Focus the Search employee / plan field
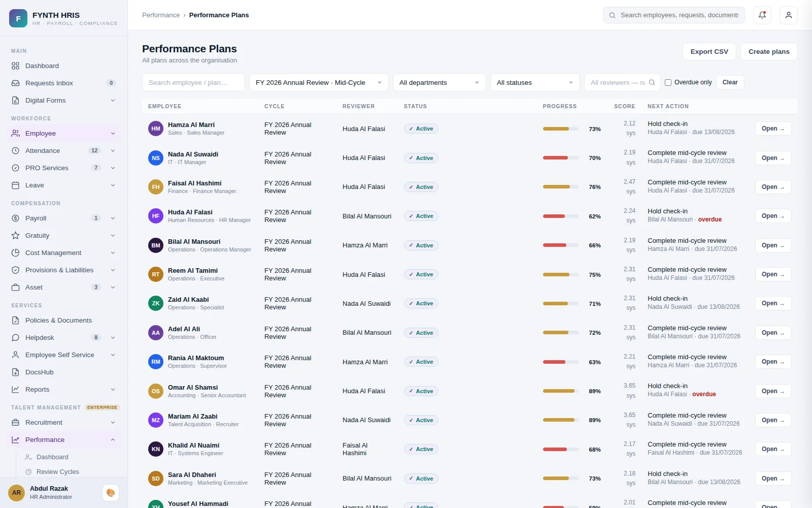This screenshot has width=812, height=508. (x=193, y=82)
